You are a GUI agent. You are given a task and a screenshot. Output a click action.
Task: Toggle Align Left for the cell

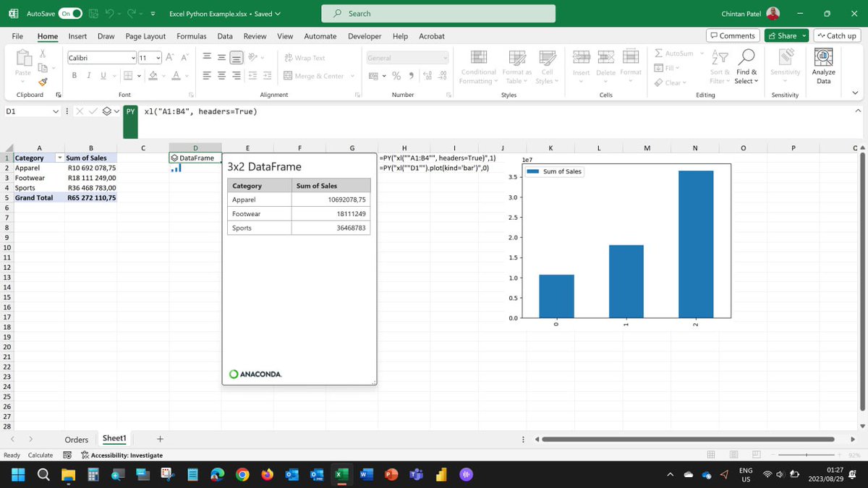207,76
